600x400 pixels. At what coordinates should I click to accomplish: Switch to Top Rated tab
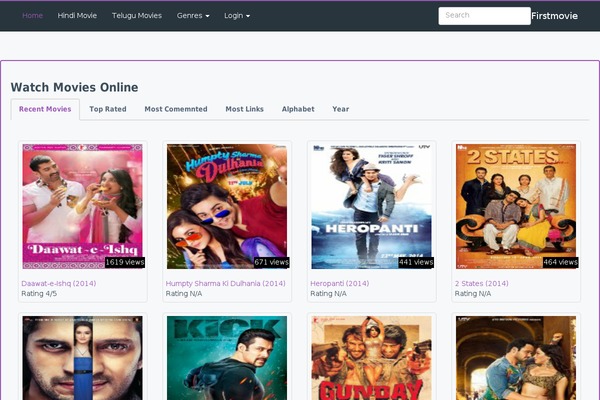[108, 109]
